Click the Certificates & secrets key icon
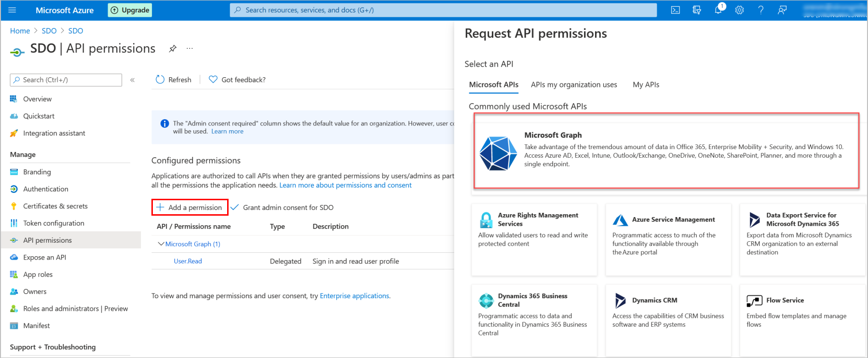The height and width of the screenshot is (358, 868). click(14, 206)
